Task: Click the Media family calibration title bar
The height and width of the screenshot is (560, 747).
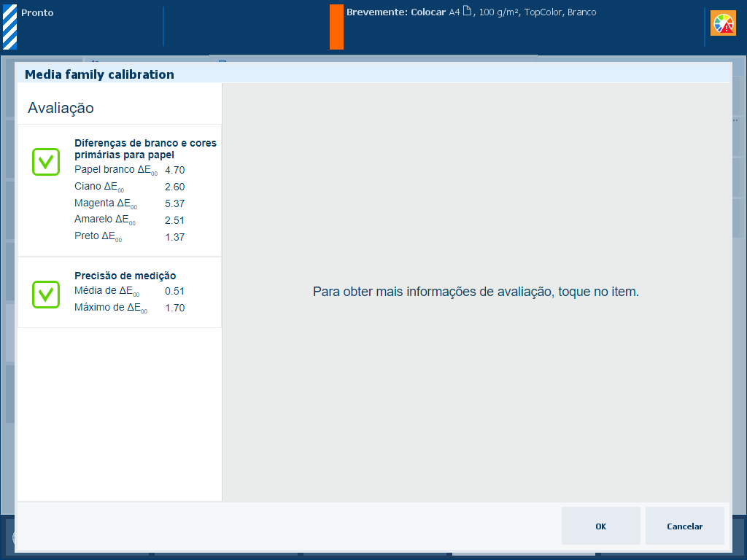Action: [99, 74]
